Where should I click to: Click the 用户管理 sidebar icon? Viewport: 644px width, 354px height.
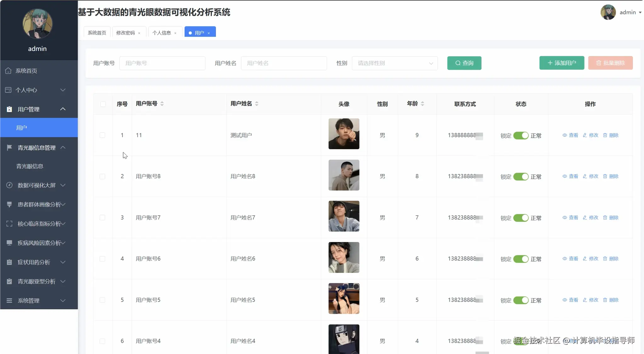point(8,109)
